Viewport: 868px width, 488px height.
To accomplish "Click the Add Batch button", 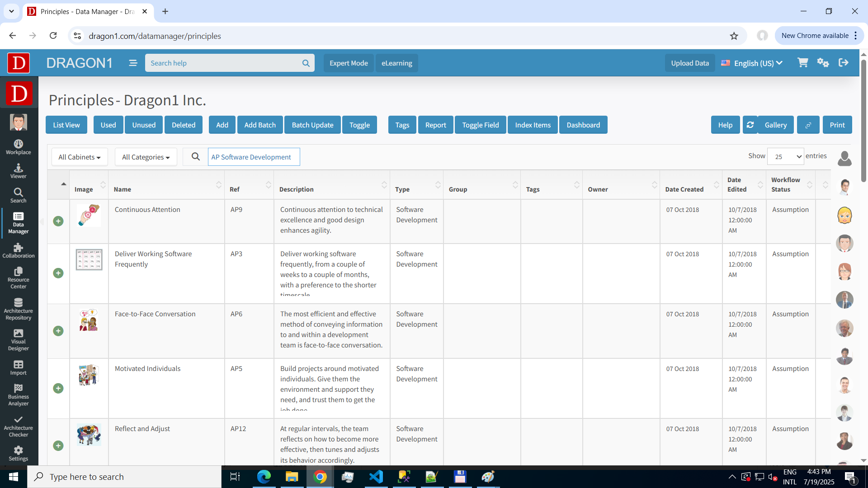I will point(260,125).
